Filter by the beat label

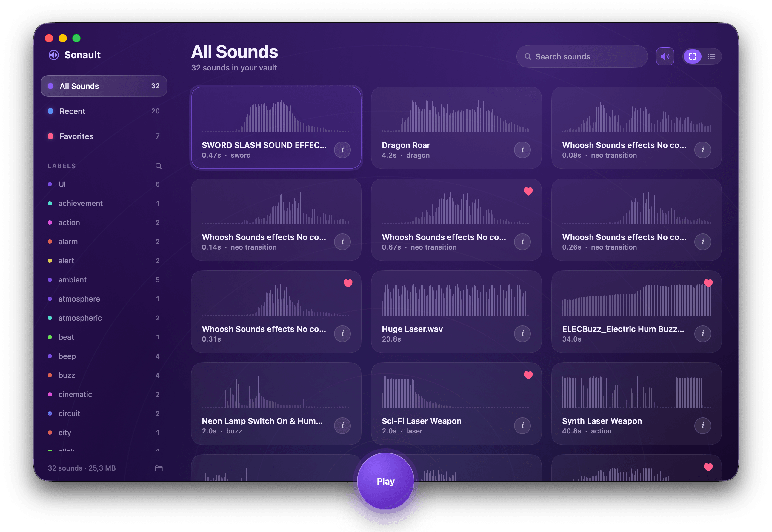tap(104, 337)
